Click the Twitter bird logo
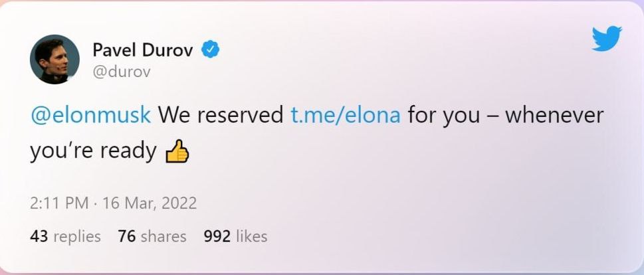 click(606, 39)
